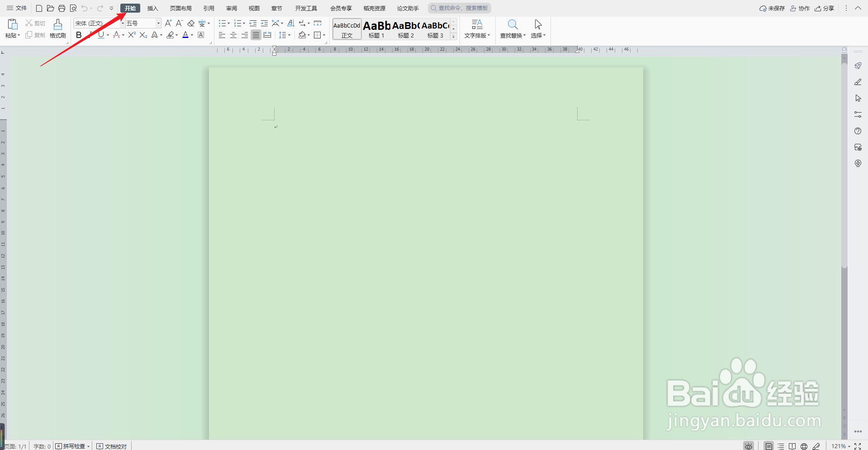Image resolution: width=868 pixels, height=450 pixels.
Task: Align text to the left
Action: [x=222, y=35]
